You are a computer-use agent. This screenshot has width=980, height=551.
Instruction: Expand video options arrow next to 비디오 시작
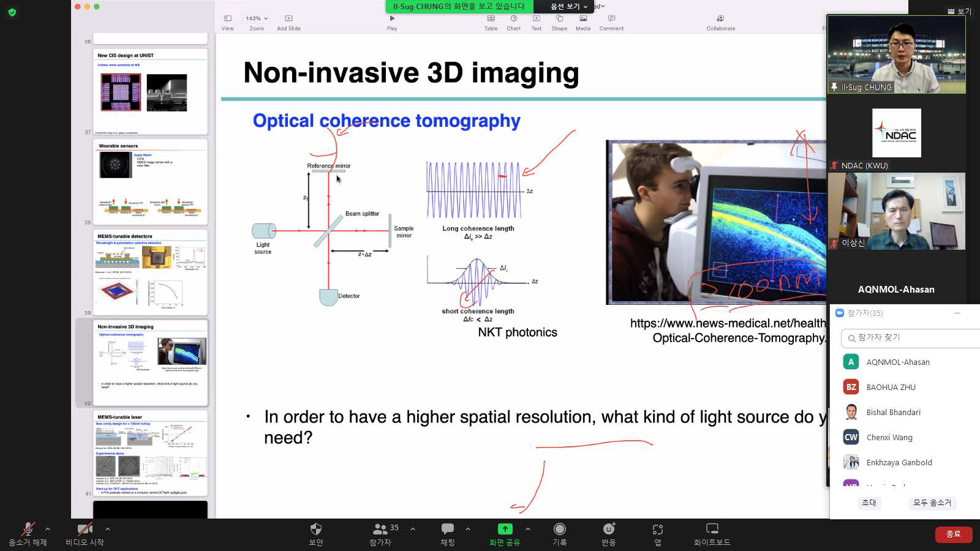108,529
